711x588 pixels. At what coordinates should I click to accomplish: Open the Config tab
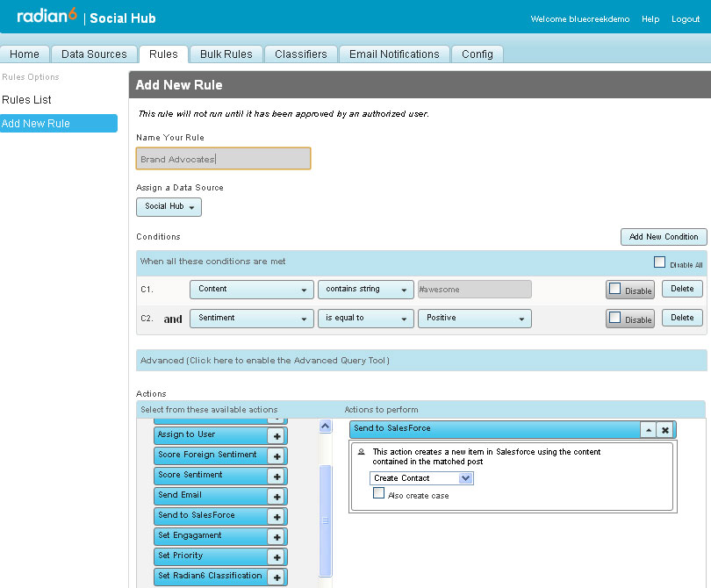tap(477, 54)
